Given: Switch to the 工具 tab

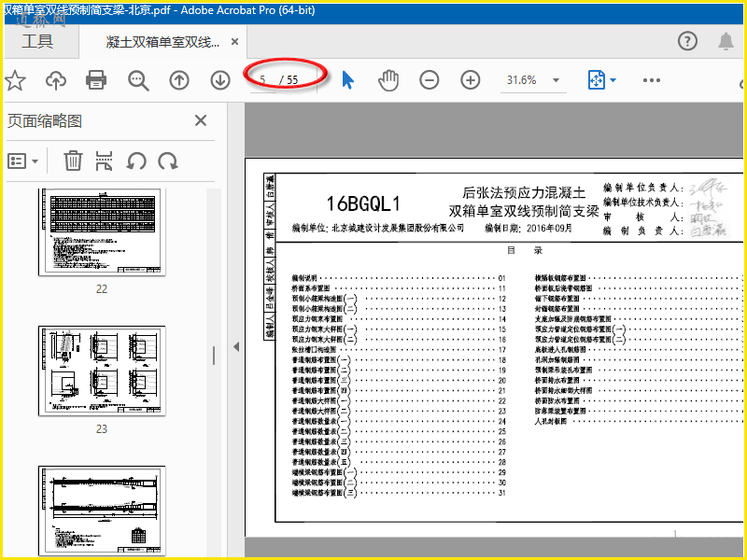Looking at the screenshot, I should point(37,41).
